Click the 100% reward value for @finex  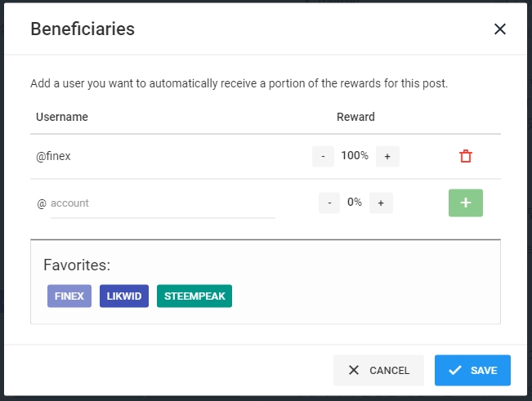pyautogui.click(x=355, y=155)
